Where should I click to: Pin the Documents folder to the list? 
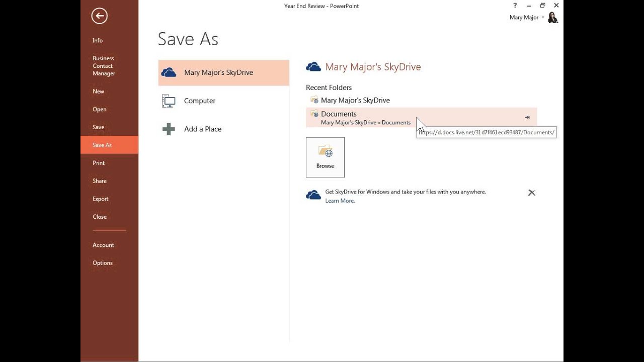pyautogui.click(x=527, y=117)
